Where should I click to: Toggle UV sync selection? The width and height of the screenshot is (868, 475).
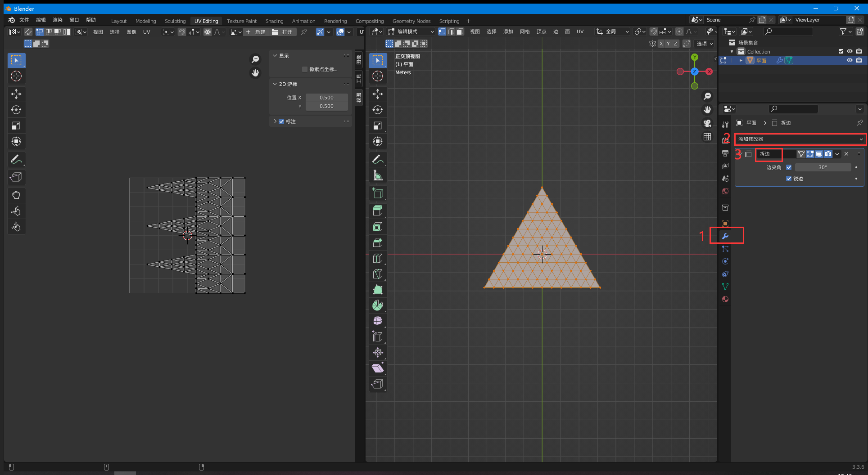click(28, 32)
